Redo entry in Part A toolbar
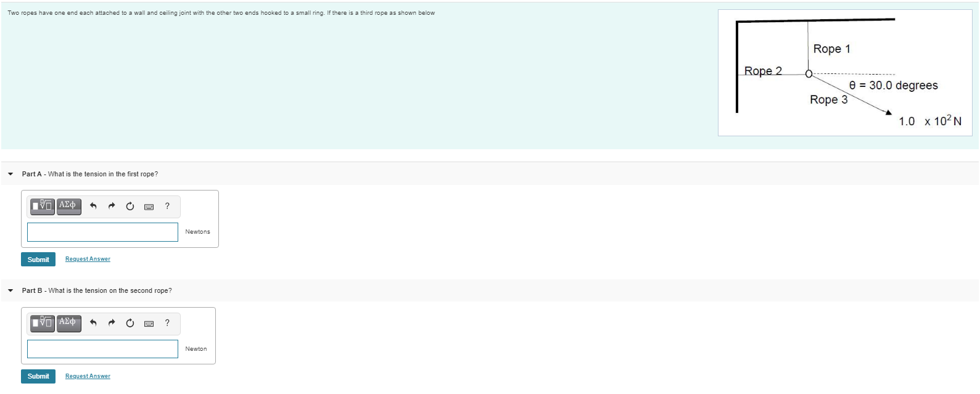 112,207
